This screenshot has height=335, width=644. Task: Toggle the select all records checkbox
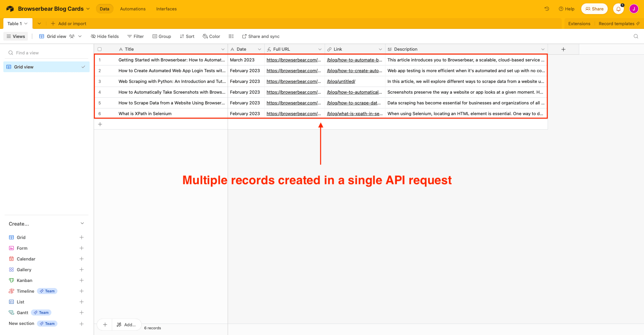coord(99,49)
